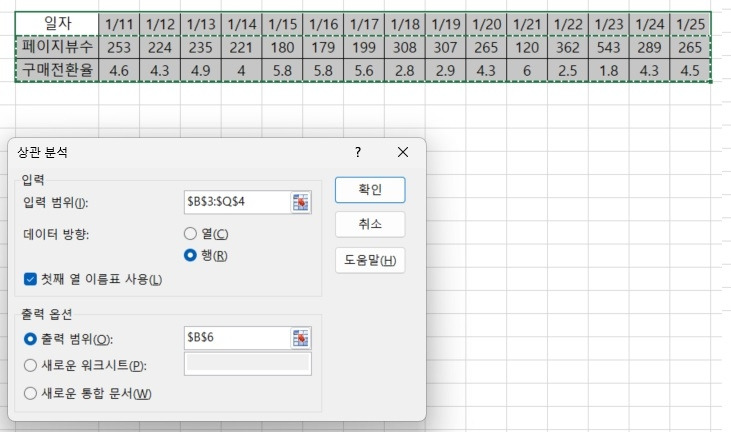Select the 구매전환율 row label cell

[57, 70]
